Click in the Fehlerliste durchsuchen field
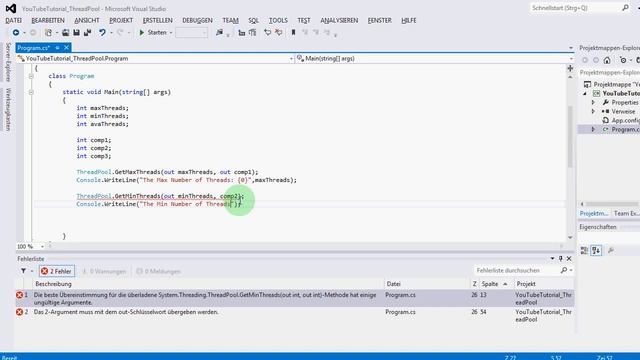 516,271
